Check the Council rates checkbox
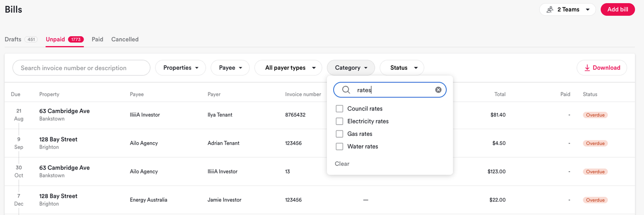644x215 pixels. pyautogui.click(x=339, y=109)
